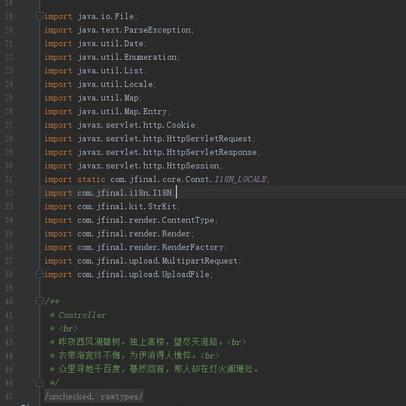Select the java.util.Enumeration import line
Screen dimensions: 406x406
pos(112,57)
